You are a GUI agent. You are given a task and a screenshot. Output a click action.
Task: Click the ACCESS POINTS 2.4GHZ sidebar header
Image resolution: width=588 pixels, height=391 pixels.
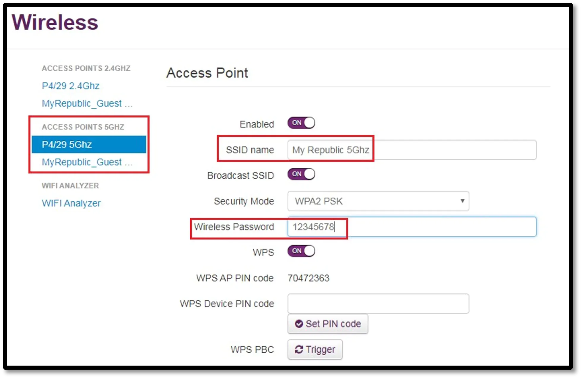[86, 68]
